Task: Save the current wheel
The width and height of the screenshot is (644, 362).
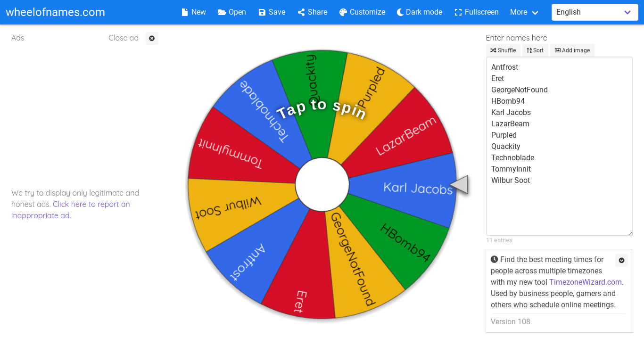Action: coord(272,12)
